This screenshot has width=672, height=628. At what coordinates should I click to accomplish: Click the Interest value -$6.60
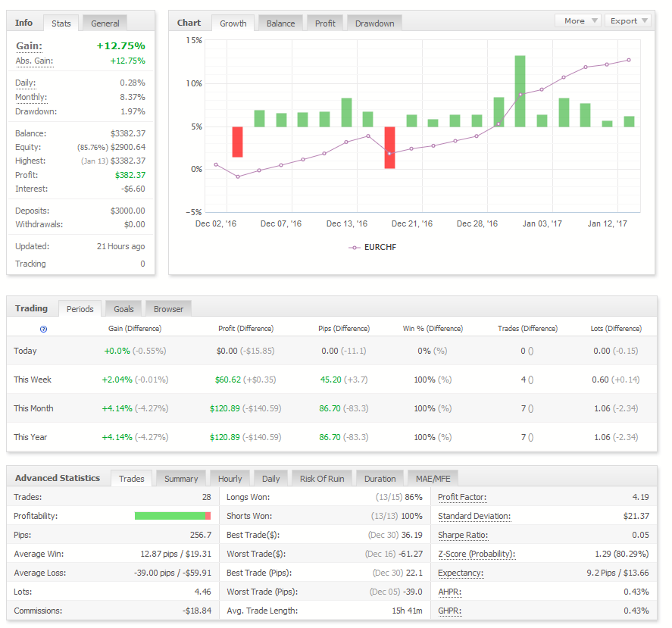tap(133, 189)
